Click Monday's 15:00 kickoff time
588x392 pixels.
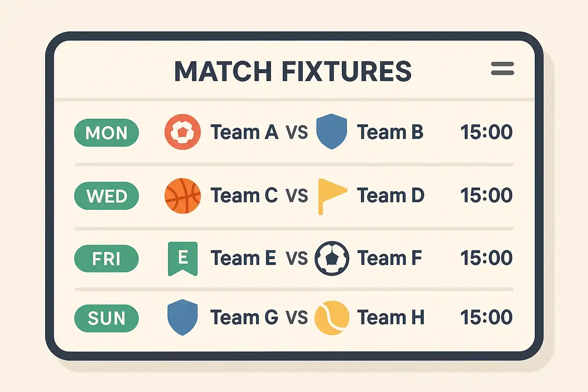point(486,132)
